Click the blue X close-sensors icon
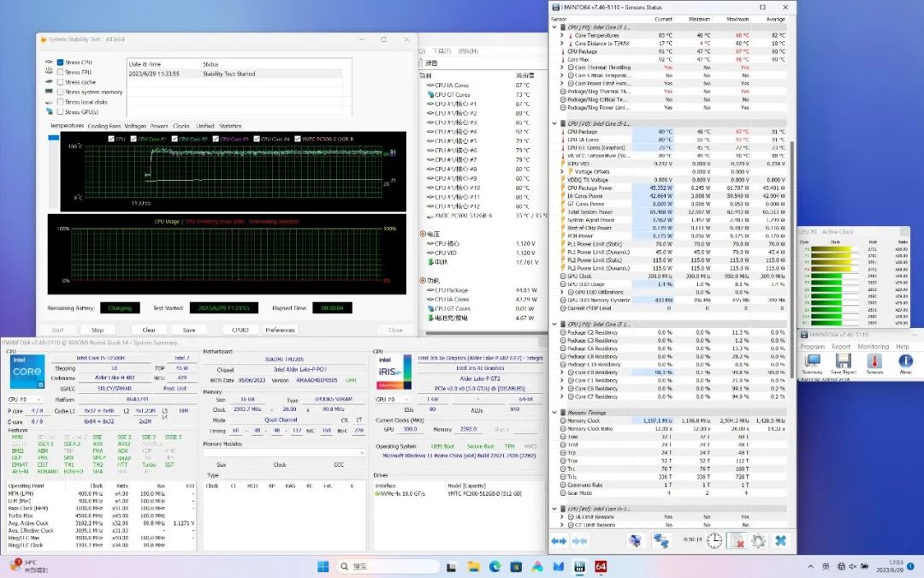 780,540
